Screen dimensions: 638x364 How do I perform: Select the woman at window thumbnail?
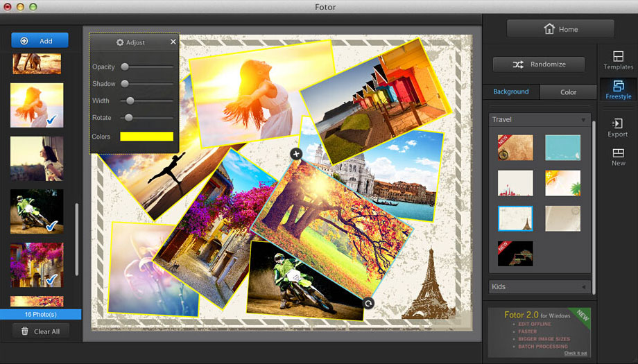(x=37, y=159)
